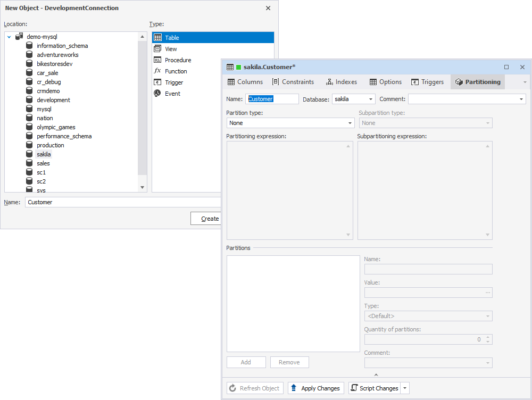The height and width of the screenshot is (400, 532).
Task: Select the adventureworks database in the tree
Action: [x=59, y=54]
